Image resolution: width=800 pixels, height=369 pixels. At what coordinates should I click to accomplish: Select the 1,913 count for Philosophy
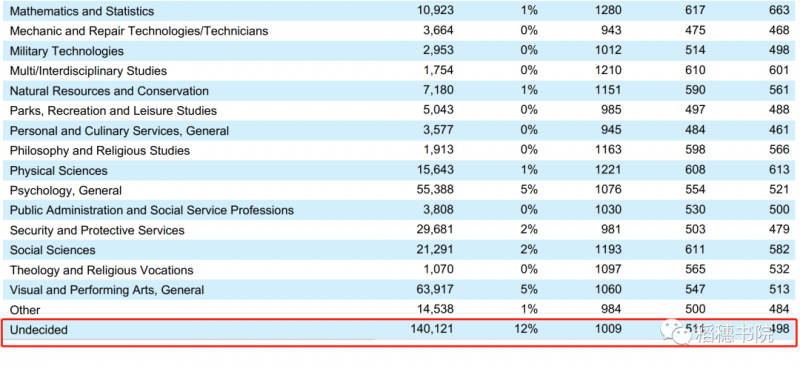[438, 150]
